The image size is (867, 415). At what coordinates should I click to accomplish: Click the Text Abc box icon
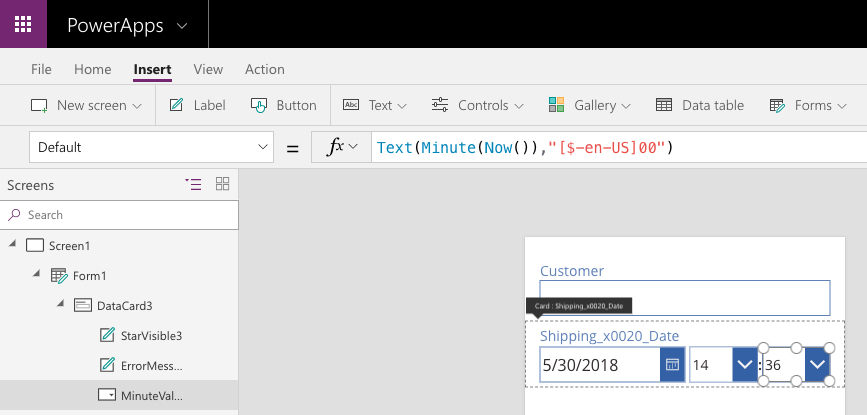point(351,104)
